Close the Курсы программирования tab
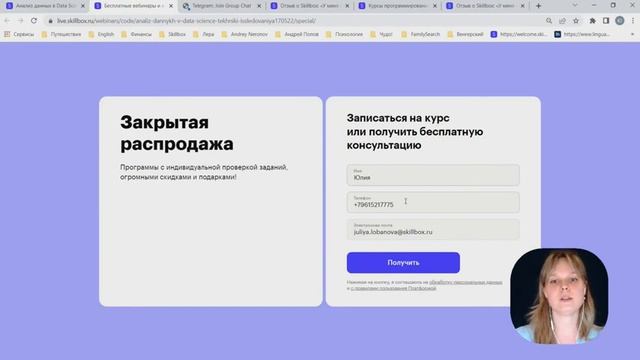640x360 pixels. click(x=435, y=6)
